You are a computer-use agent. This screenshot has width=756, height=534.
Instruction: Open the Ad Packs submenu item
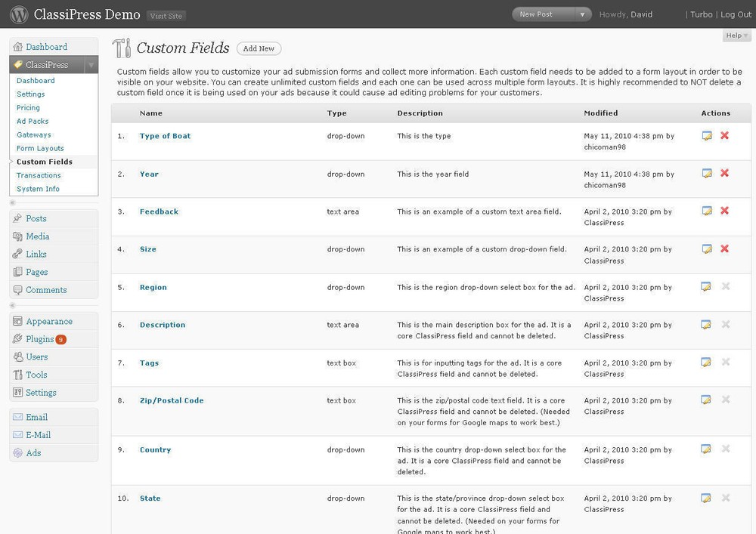pos(33,121)
